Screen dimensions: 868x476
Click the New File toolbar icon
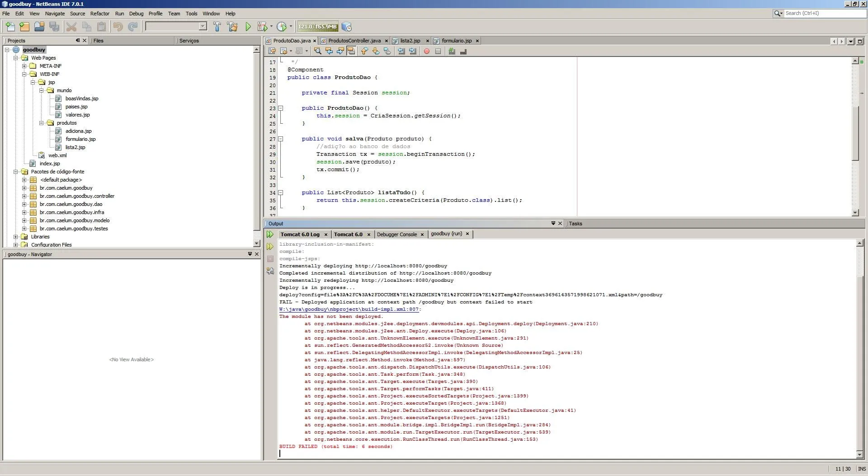[9, 27]
